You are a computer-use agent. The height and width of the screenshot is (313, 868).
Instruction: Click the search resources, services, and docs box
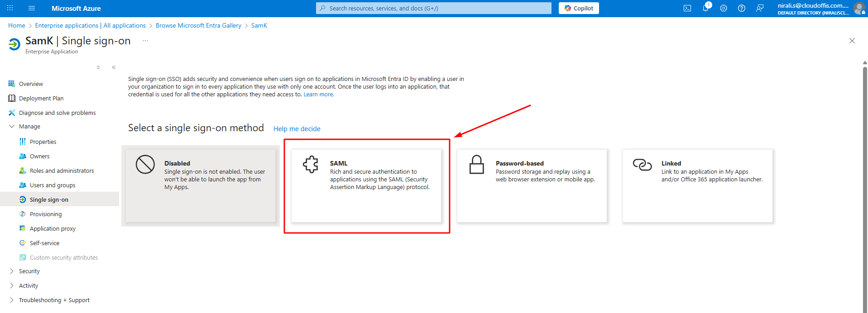(434, 8)
